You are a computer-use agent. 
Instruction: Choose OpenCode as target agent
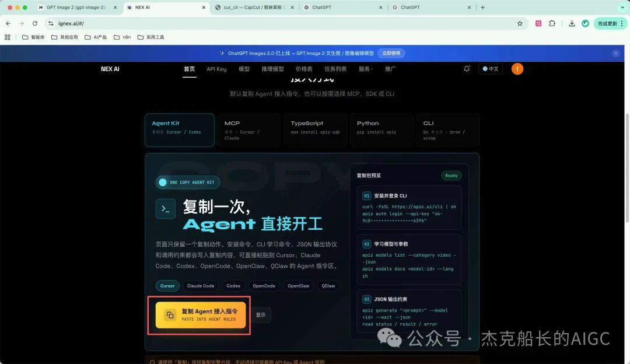(264, 286)
